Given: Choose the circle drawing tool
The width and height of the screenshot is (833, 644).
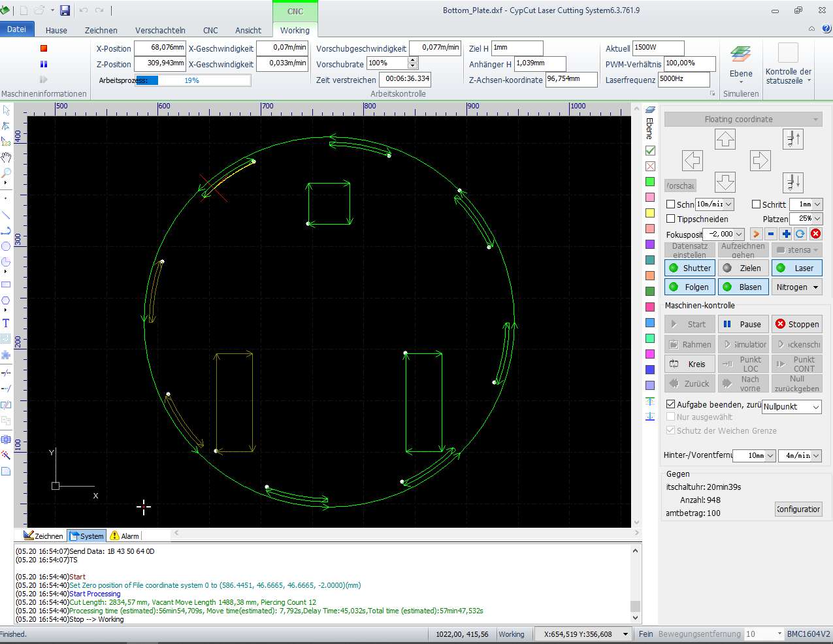Looking at the screenshot, I should [x=6, y=246].
